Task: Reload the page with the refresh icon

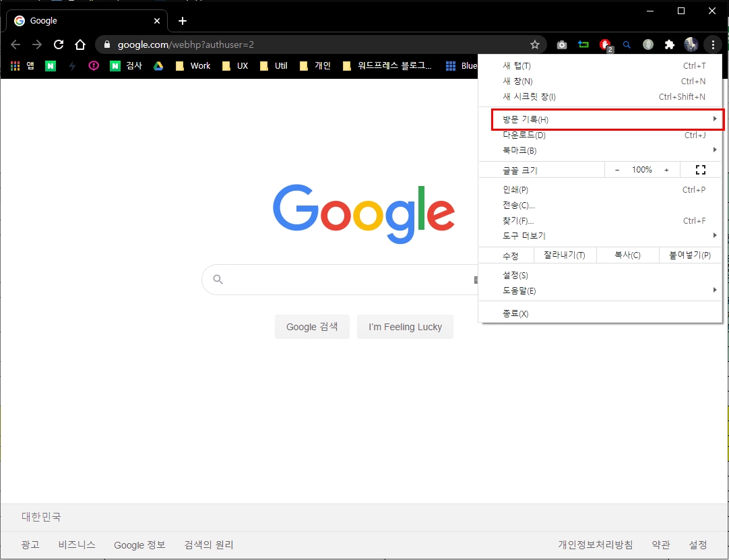Action: [x=59, y=44]
